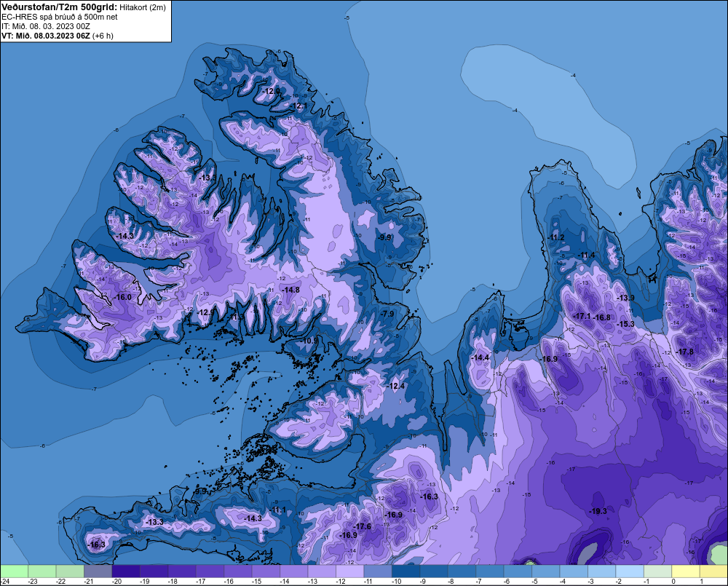Click the pale yellow legend swatch starting at 0
Image resolution: width=728 pixels, height=586 pixels.
pos(686,571)
